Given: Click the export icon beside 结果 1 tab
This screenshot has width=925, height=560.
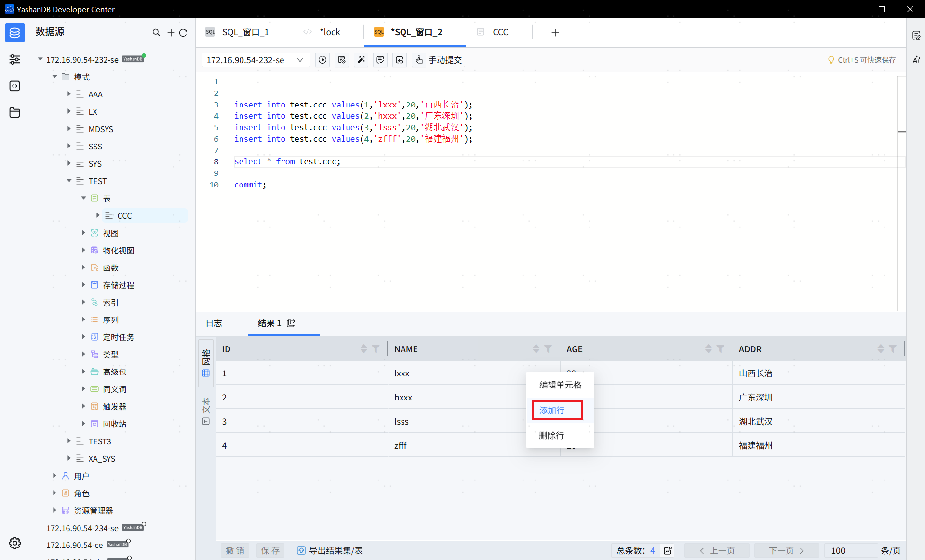Looking at the screenshot, I should pos(291,323).
